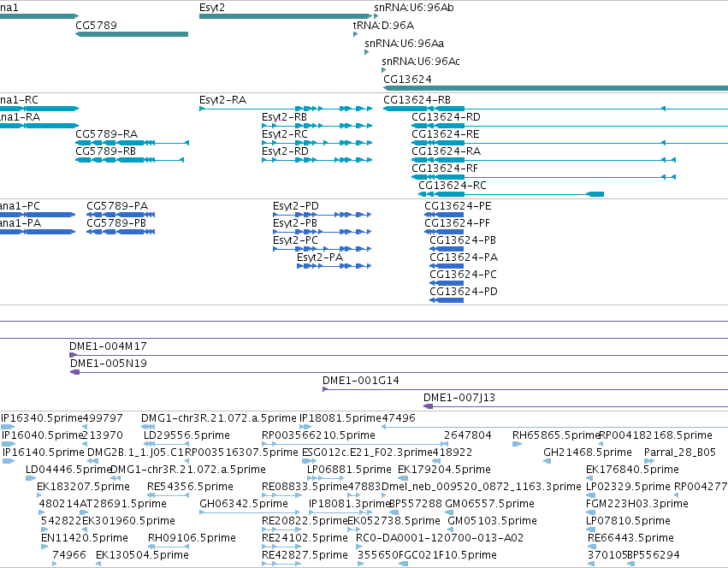Viewport: 728px width, 568px height.
Task: Click the DME1-007J13 BAC label
Action: 459,398
